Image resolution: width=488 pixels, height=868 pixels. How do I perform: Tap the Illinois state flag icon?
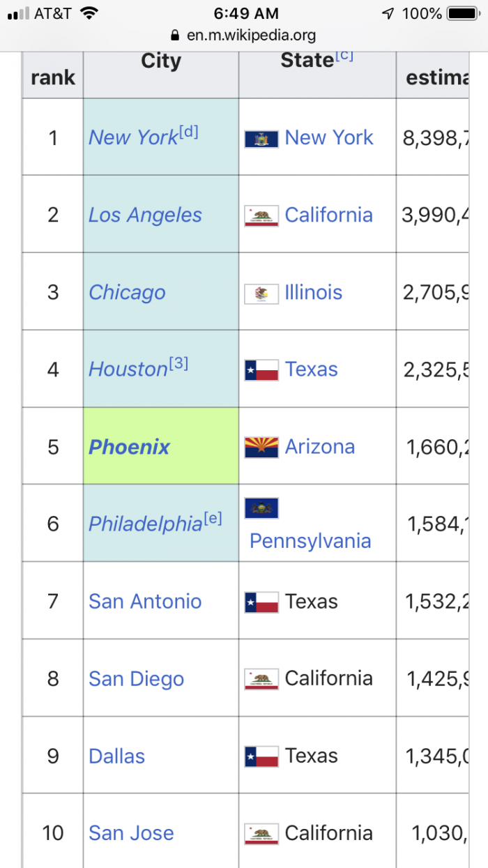(261, 293)
